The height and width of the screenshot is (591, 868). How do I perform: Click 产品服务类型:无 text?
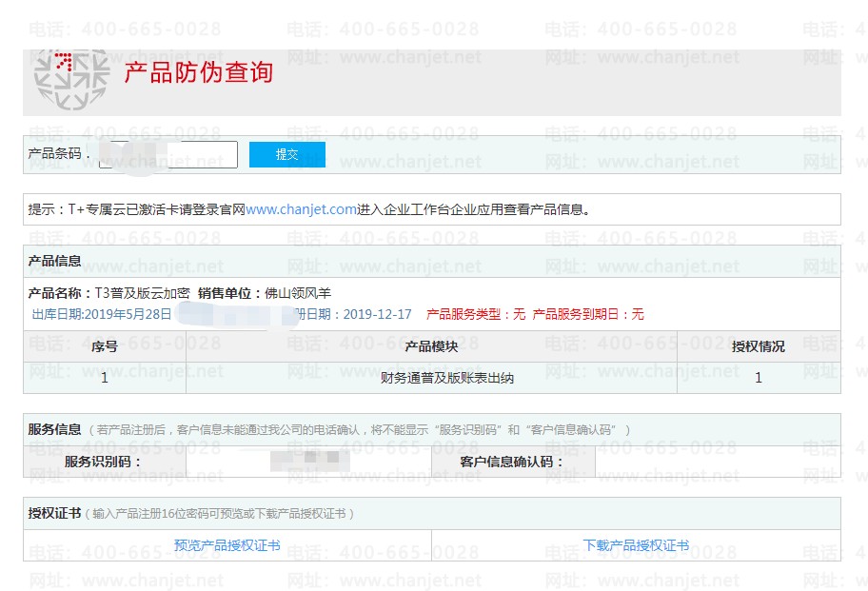click(476, 314)
